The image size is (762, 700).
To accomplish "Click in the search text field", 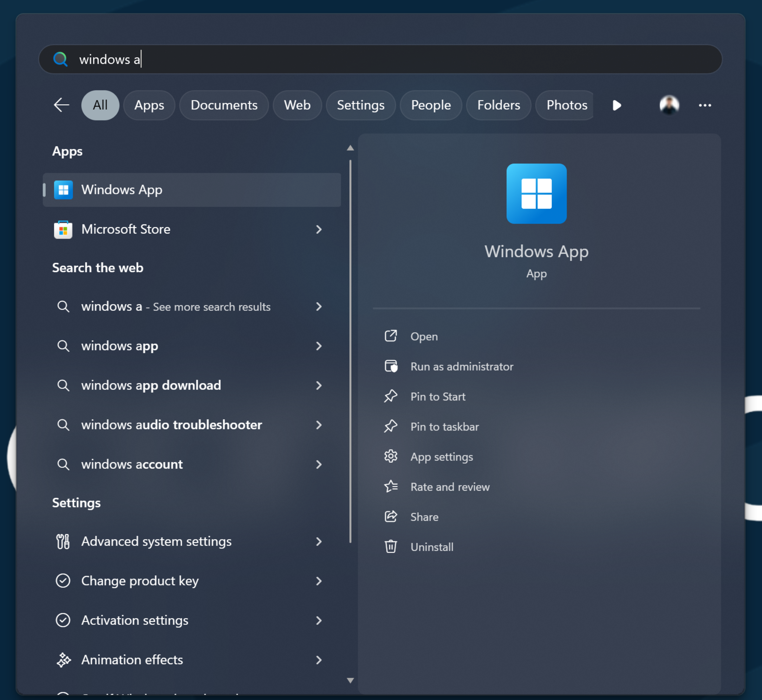I will point(379,59).
